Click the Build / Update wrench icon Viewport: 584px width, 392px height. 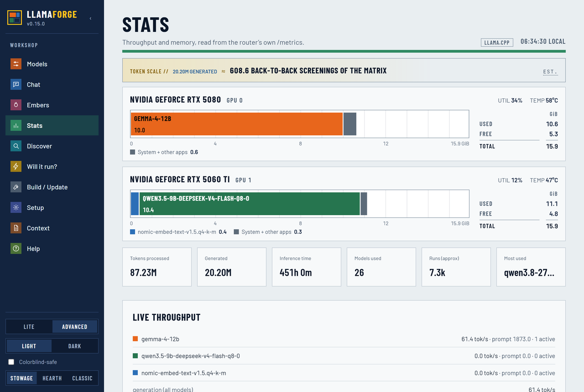pyautogui.click(x=16, y=187)
